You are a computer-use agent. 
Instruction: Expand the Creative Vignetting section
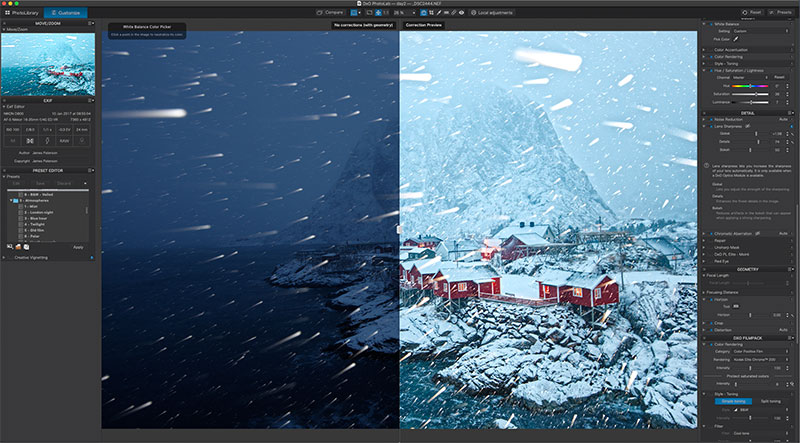tap(4, 258)
